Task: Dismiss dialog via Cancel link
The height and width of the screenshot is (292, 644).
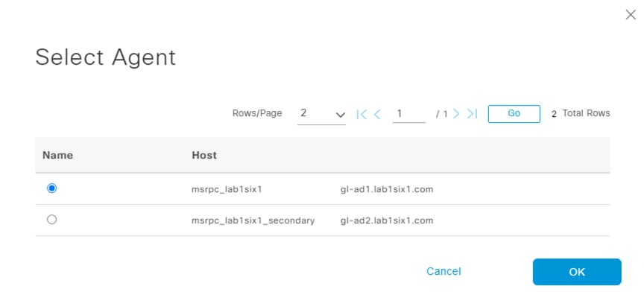Action: pyautogui.click(x=443, y=271)
